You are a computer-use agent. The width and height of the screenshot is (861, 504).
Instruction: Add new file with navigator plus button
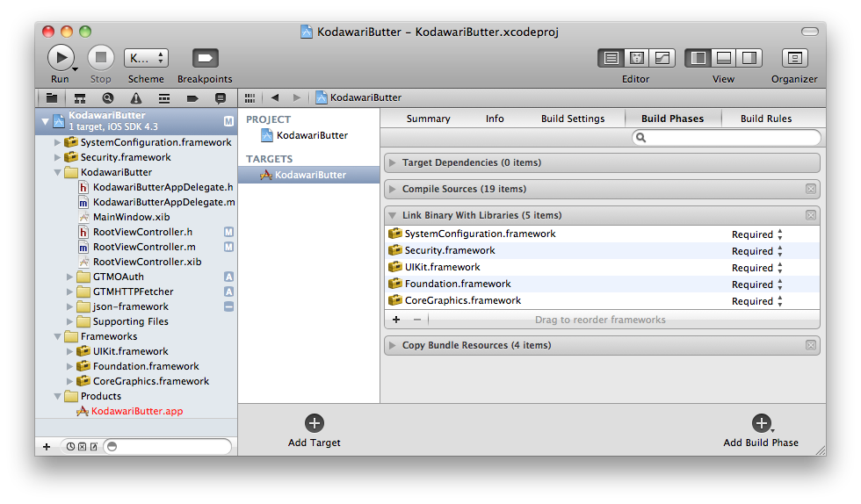47,447
